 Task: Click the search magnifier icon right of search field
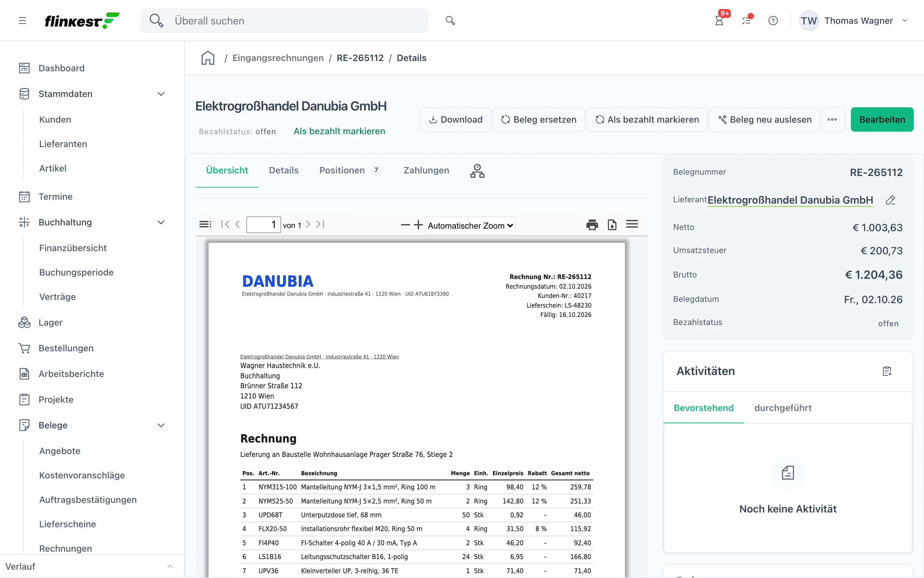450,21
